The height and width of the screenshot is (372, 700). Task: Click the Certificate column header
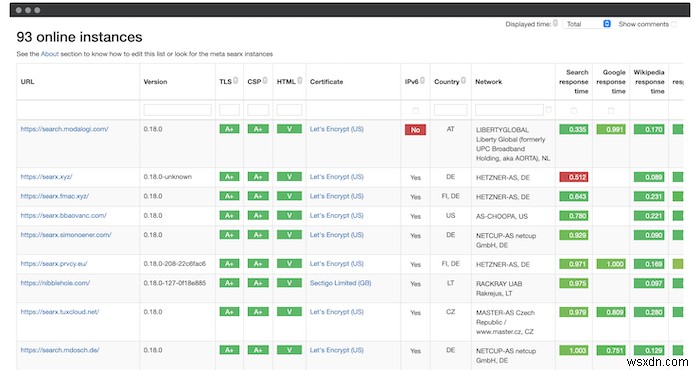(x=326, y=82)
